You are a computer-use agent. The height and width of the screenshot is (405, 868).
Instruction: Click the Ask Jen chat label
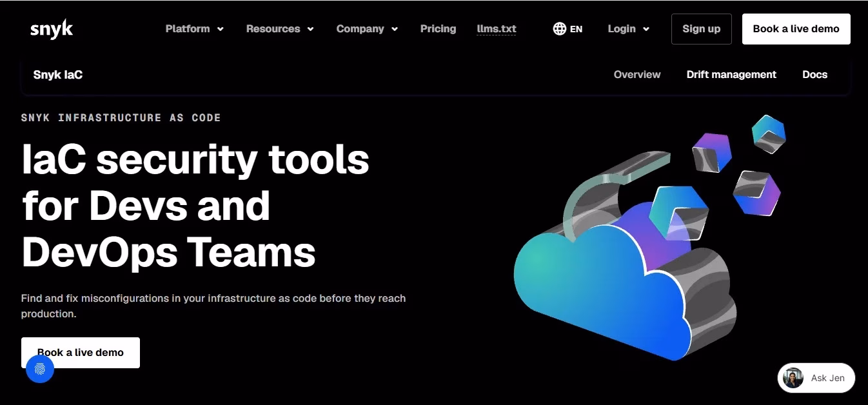(x=828, y=378)
